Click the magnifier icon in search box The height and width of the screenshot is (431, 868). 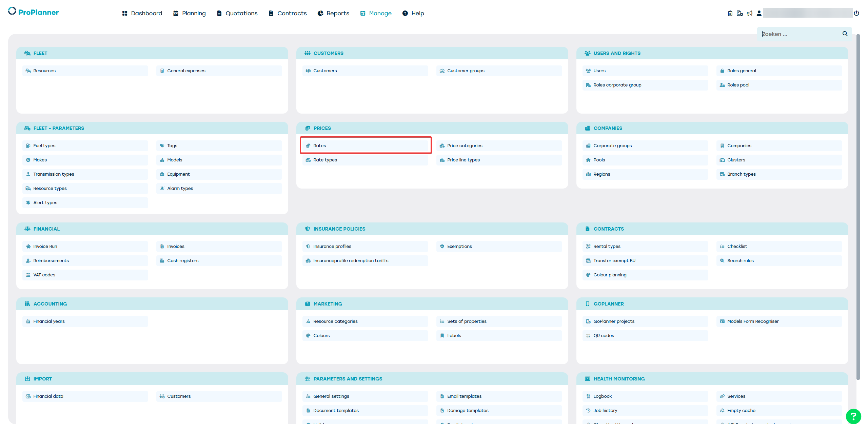[x=845, y=34]
